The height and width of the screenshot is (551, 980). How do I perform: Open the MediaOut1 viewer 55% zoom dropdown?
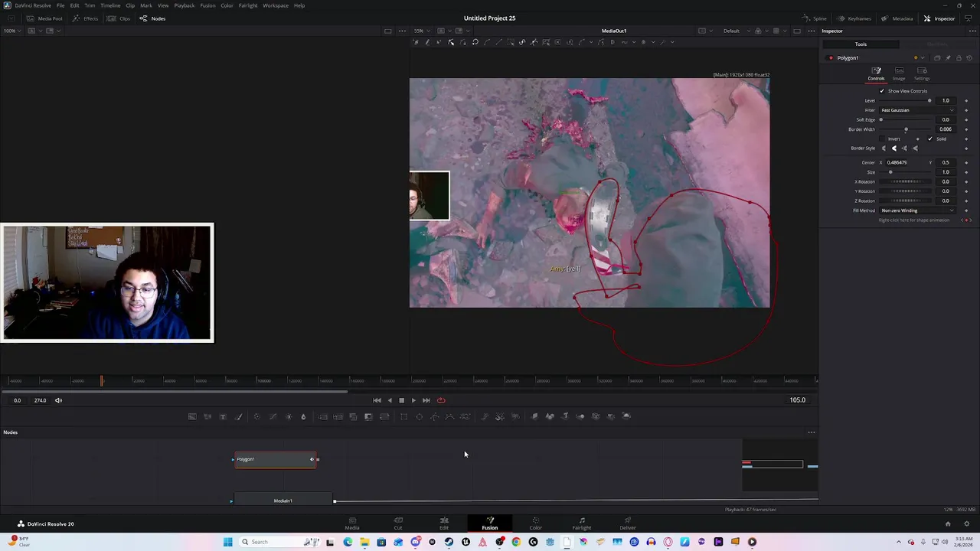click(421, 31)
